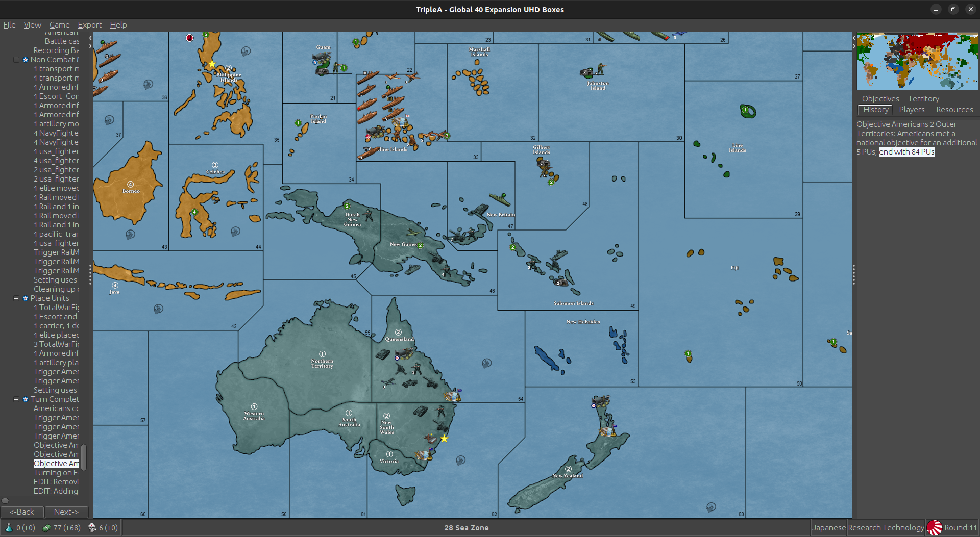980x537 pixels.
Task: Collapse the Turn Complete history node
Action: click(16, 399)
